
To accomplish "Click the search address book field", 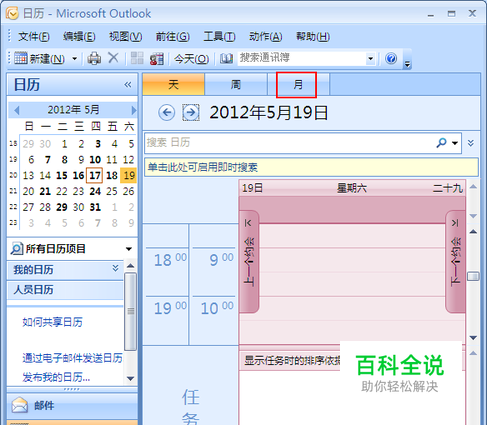I will pyautogui.click(x=301, y=58).
